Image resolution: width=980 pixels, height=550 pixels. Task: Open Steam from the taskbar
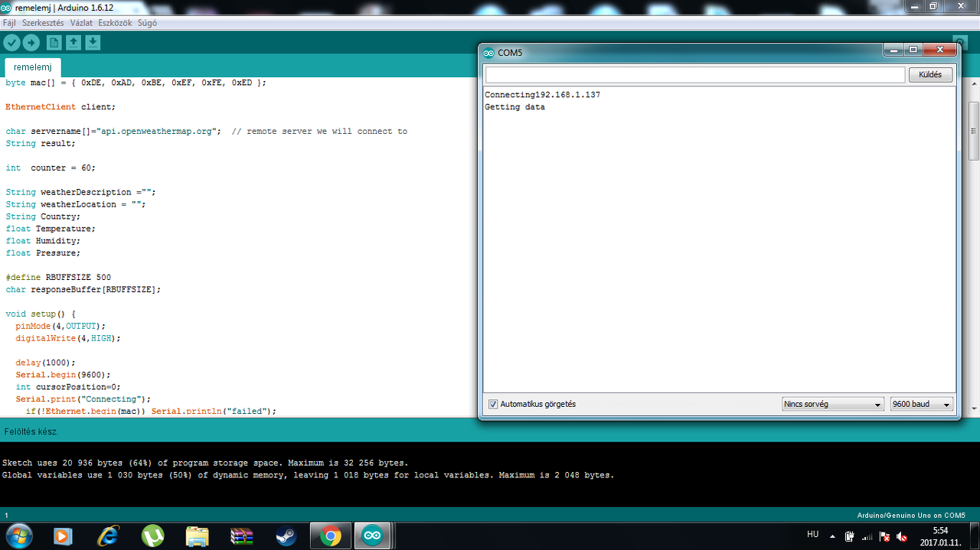[286, 536]
